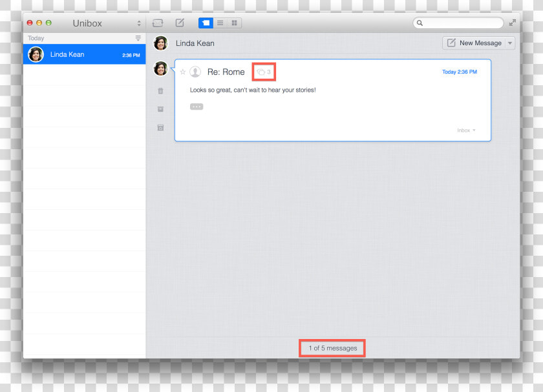Click into the search field
This screenshot has height=392, width=543.
[x=458, y=23]
